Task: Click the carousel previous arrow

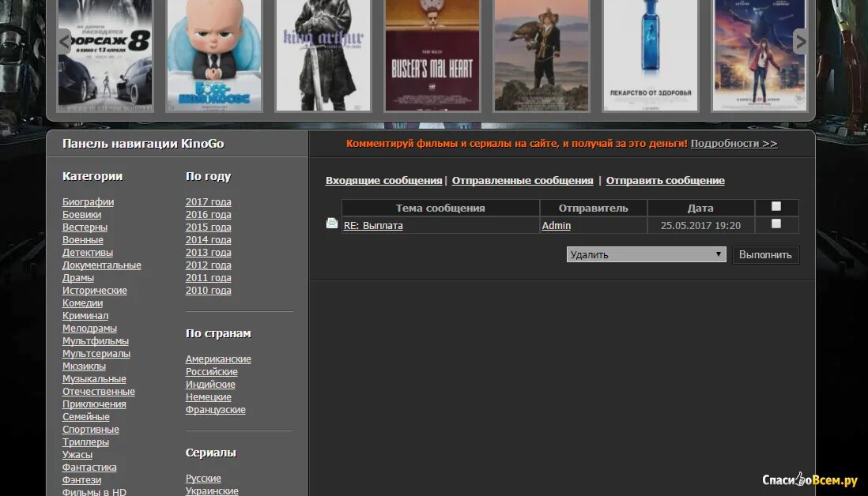Action: coord(65,41)
